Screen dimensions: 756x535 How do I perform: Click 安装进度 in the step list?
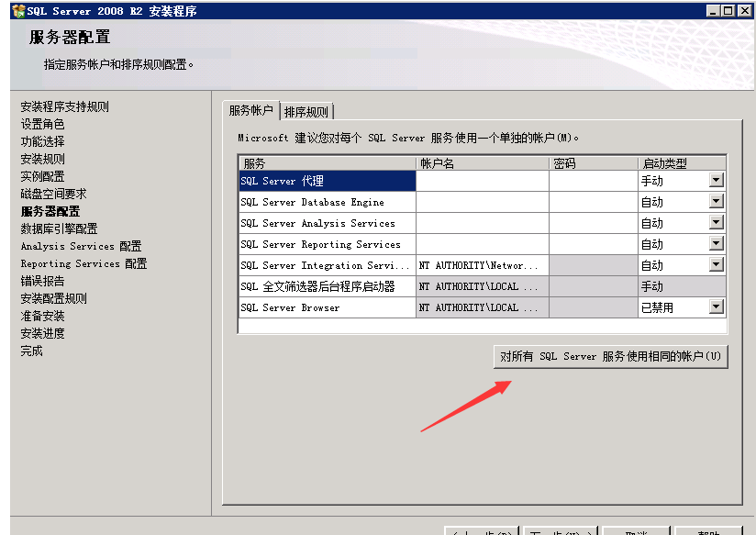(42, 333)
